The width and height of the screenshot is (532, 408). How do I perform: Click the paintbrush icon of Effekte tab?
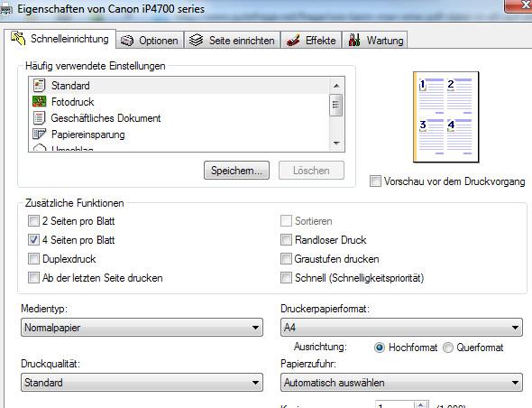coord(292,40)
